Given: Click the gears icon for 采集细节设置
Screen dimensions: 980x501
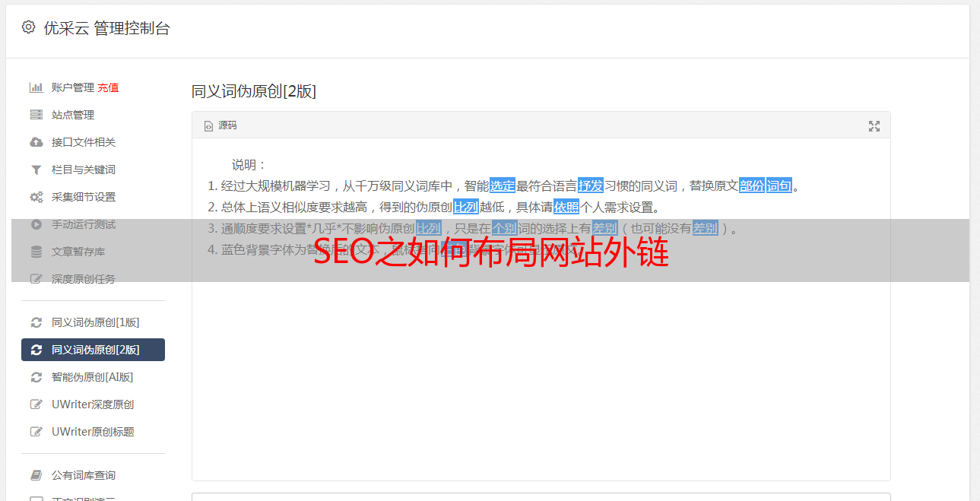Looking at the screenshot, I should click(36, 197).
